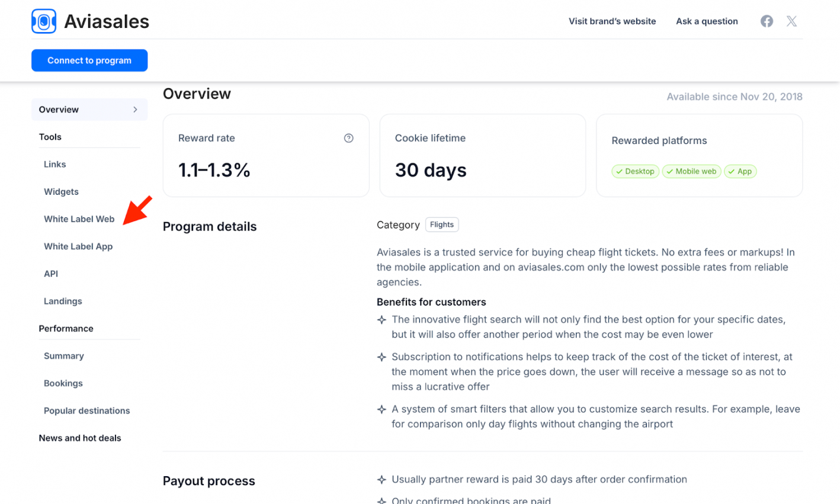Screen dimensions: 840x504
Task: Select White Label App in the sidebar
Action: tap(78, 246)
